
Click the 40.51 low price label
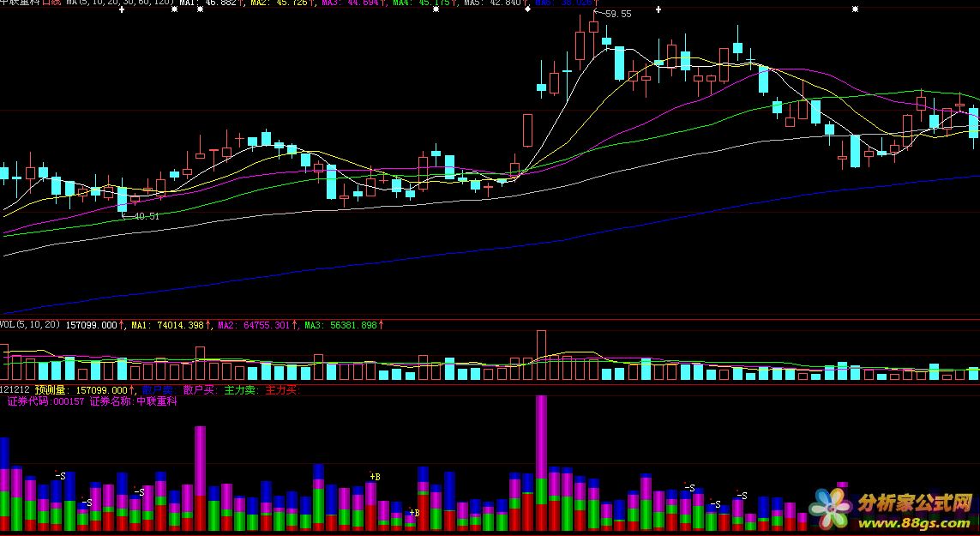pyautogui.click(x=147, y=216)
